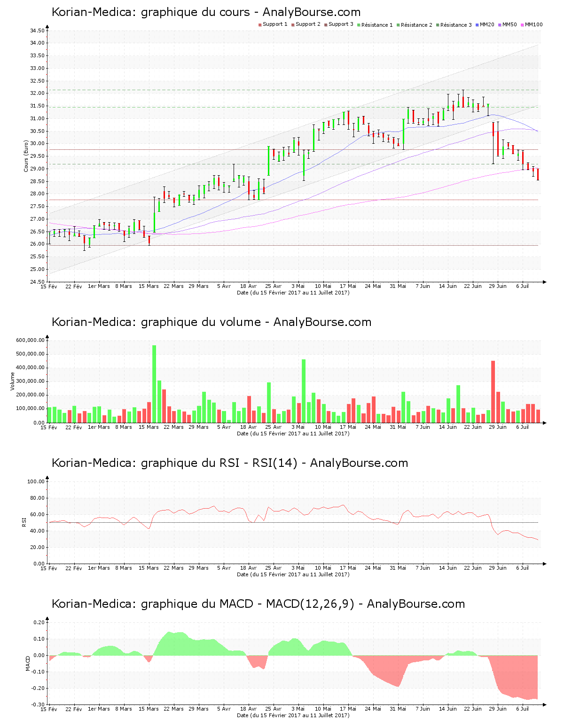This screenshot has width=564, height=728.
Task: Click the 'graphique du volume' chart title
Action: click(211, 322)
